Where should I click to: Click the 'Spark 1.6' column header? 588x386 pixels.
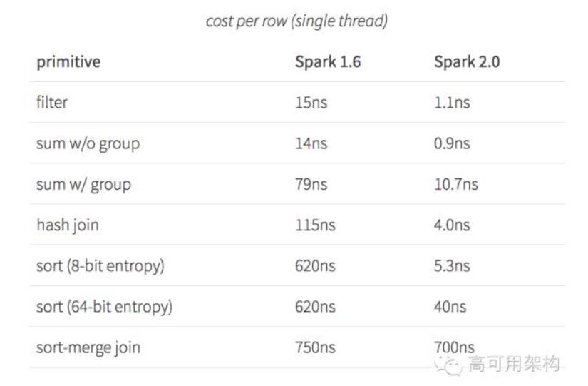click(x=328, y=61)
